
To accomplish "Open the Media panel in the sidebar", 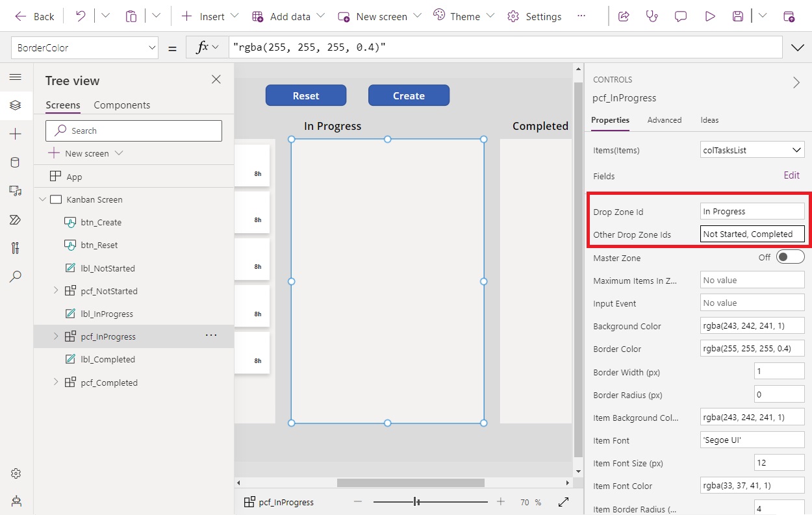I will pyautogui.click(x=16, y=191).
